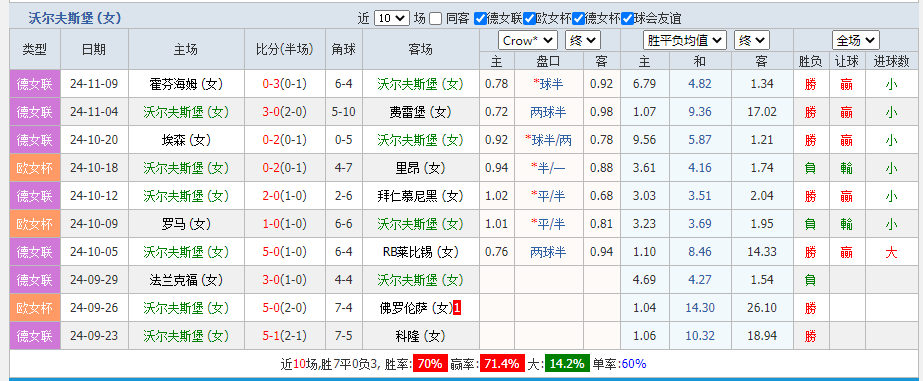This screenshot has height=381, width=923.
Task: Click the 5-0(2-0) score on 24-09-26
Action: point(285,308)
